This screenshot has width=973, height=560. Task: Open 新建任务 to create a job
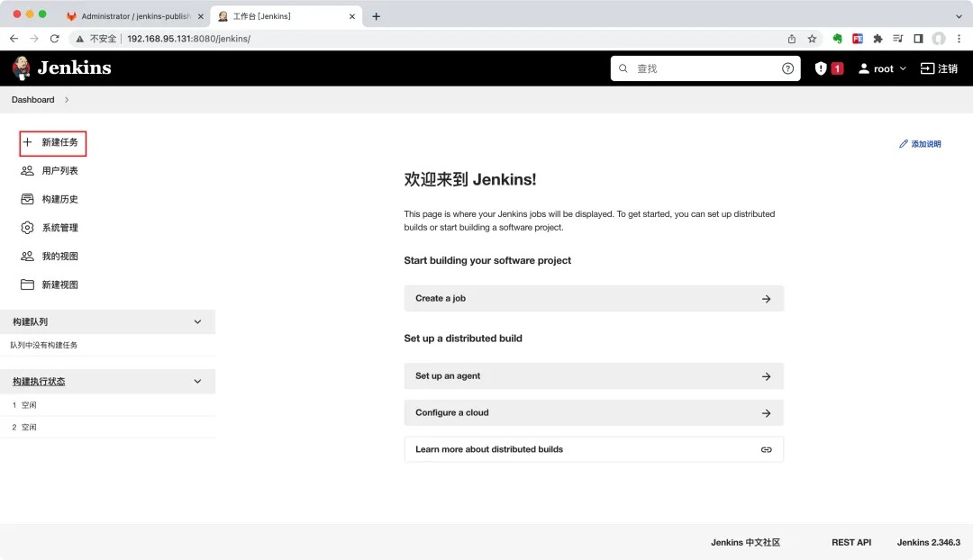53,142
